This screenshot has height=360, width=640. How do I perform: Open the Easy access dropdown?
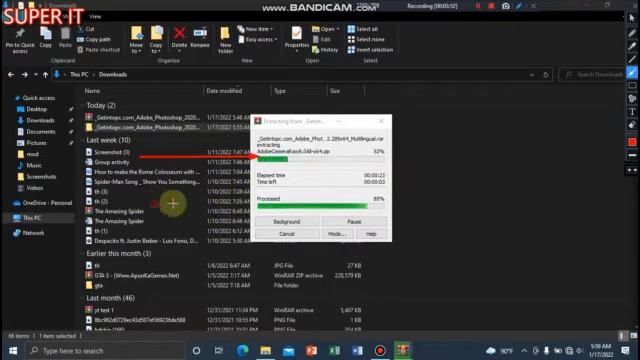click(x=258, y=39)
